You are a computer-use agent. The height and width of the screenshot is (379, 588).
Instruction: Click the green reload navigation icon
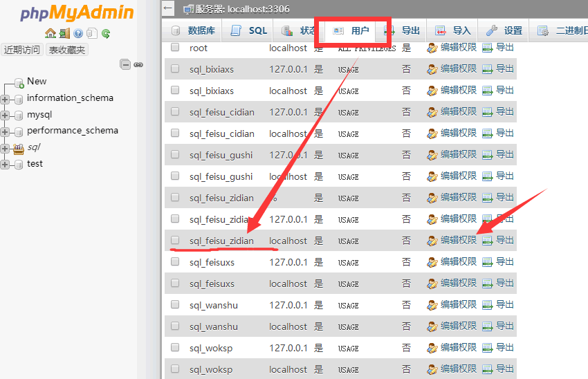106,34
